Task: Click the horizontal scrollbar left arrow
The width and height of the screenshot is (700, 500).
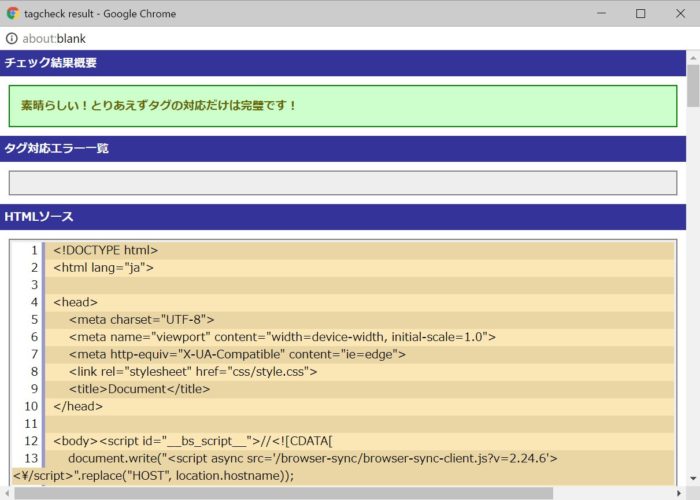Action: coord(6,493)
